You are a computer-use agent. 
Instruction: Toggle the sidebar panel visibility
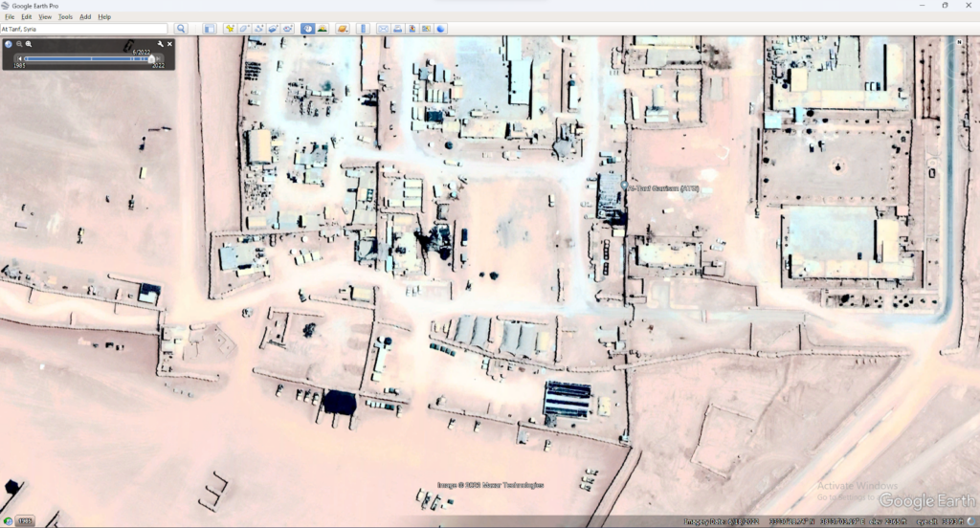click(210, 29)
